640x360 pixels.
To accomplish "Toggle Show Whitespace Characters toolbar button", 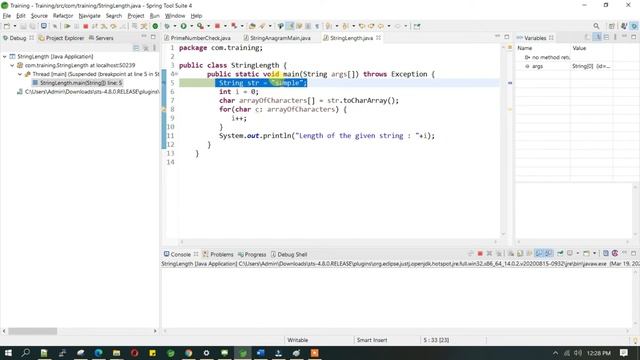I will click(x=317, y=26).
